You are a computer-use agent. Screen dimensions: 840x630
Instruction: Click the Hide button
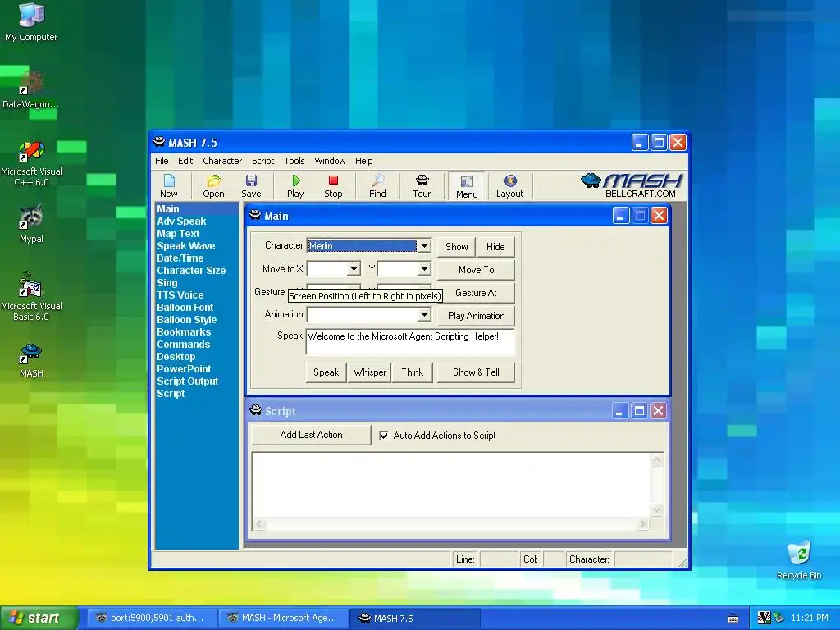tap(495, 246)
